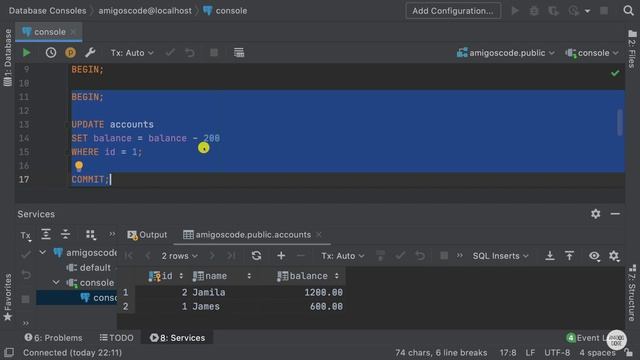Open Services panel gear settings
This screenshot has width=640, height=360.
click(596, 213)
